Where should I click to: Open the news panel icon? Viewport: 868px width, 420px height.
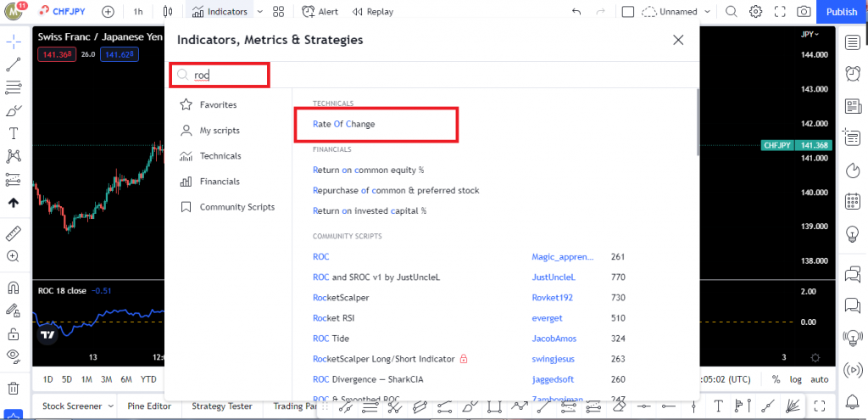(x=853, y=105)
